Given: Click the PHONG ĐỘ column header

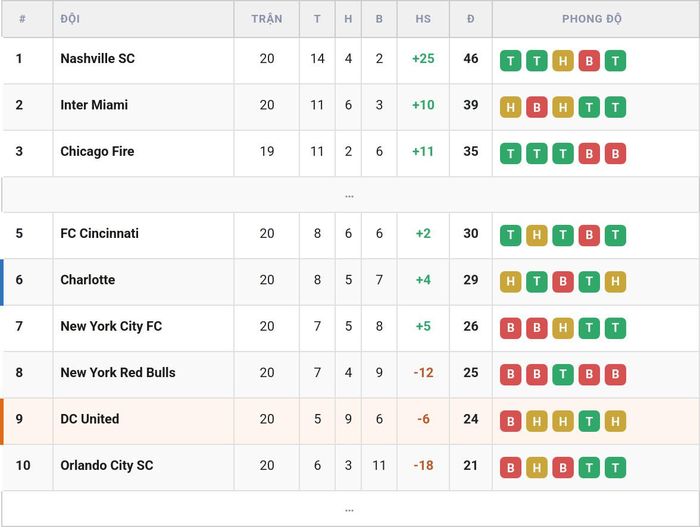Looking at the screenshot, I should [x=592, y=19].
